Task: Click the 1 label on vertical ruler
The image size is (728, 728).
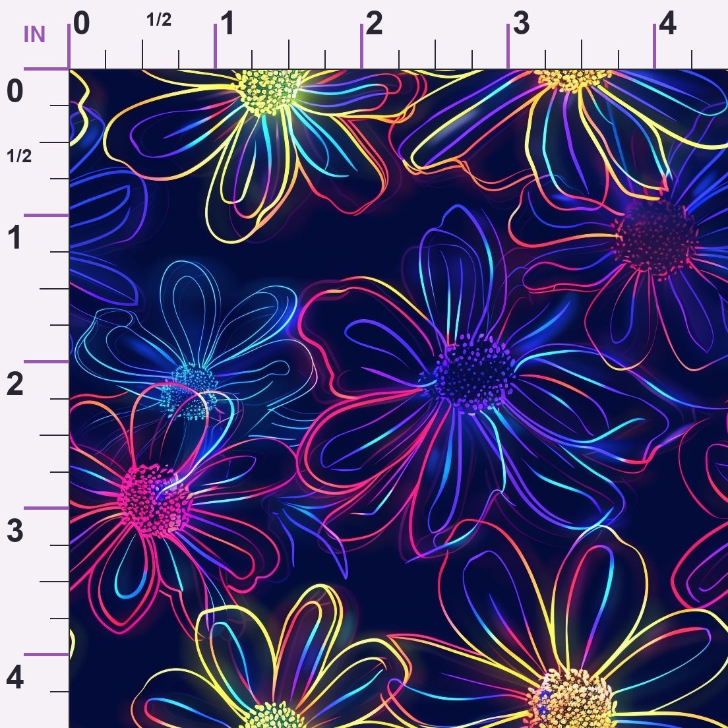Action: tap(15, 237)
